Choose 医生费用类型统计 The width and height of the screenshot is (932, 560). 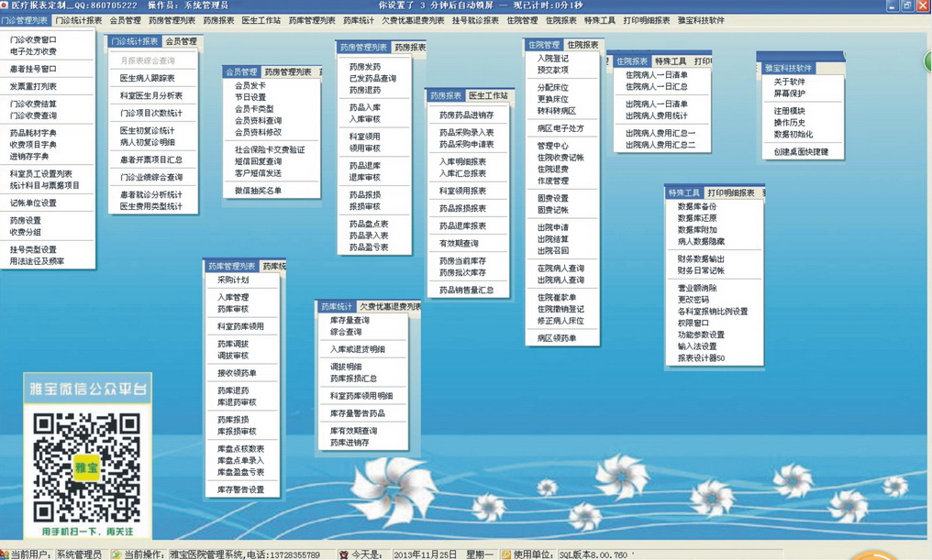[151, 206]
